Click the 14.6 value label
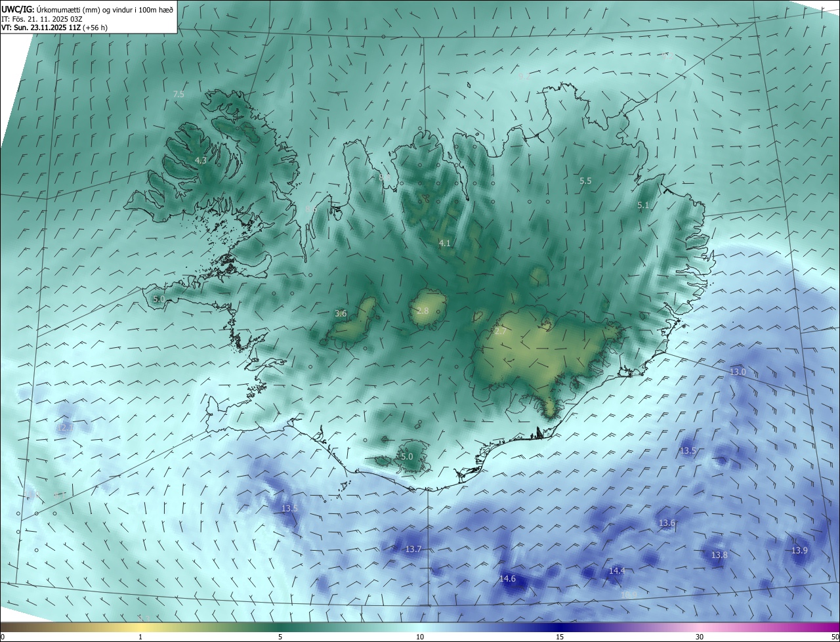Image resolution: width=840 pixels, height=642 pixels. click(507, 579)
